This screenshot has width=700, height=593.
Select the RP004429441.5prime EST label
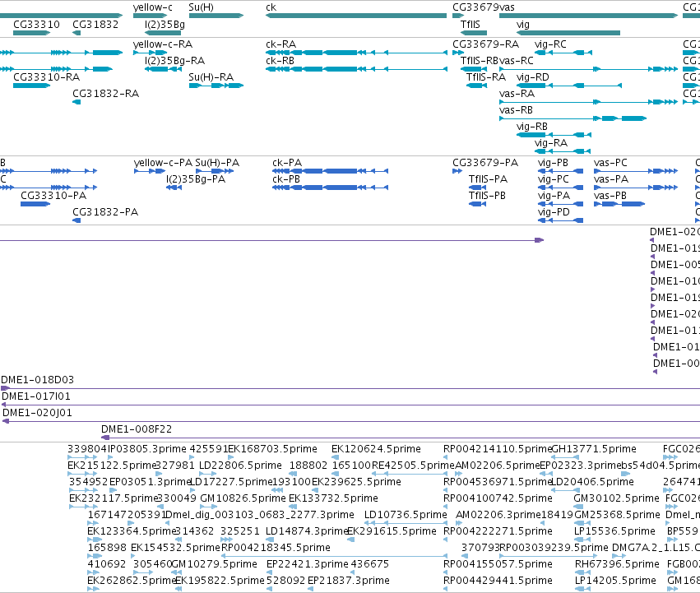pyautogui.click(x=498, y=581)
